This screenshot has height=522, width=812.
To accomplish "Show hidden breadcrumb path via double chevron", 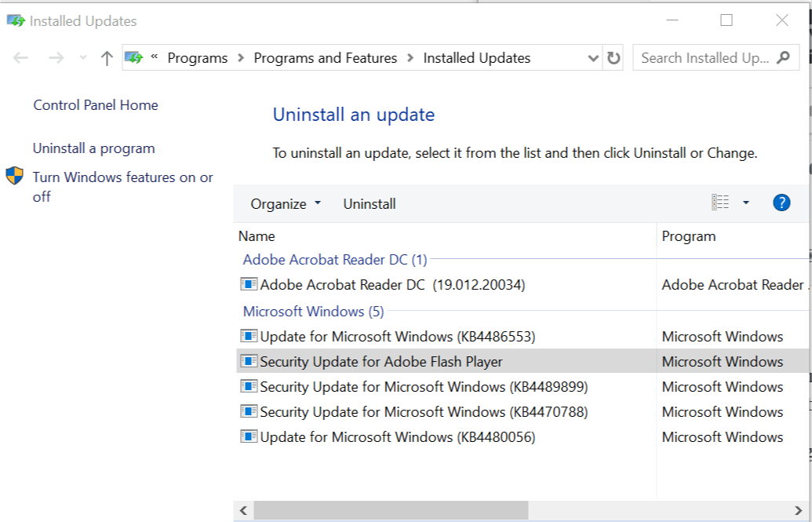I will 155,57.
